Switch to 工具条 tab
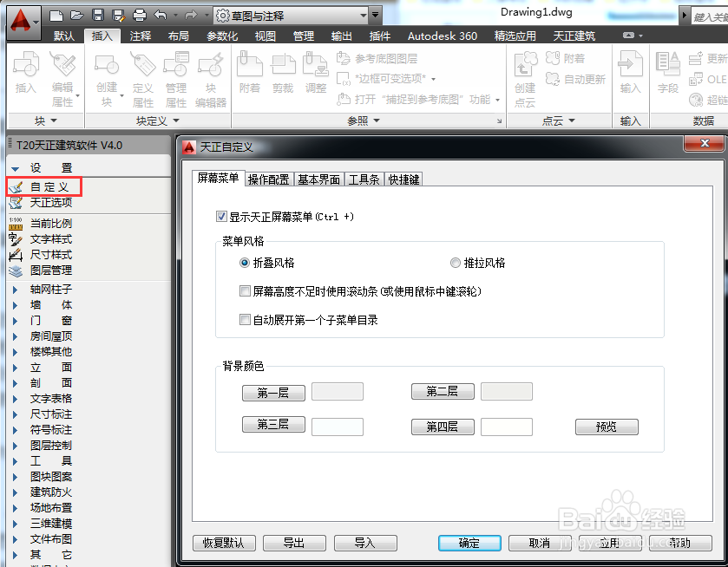Viewport: 728px width, 567px height. pyautogui.click(x=364, y=179)
